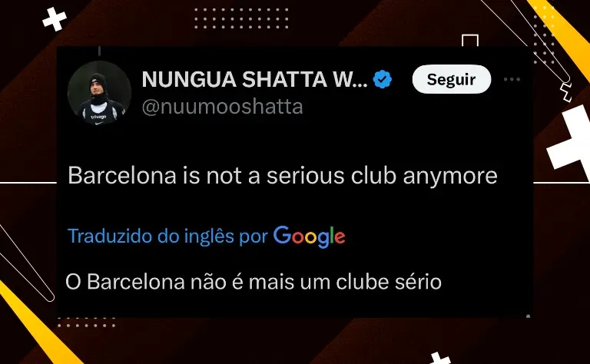Visit the @nuumooshatta handle
The image size is (590, 364).
222,107
